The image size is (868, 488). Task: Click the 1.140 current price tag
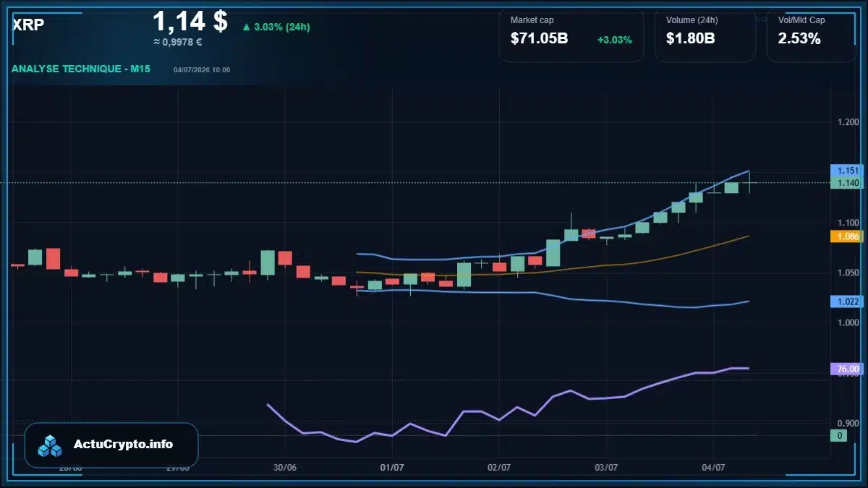point(847,184)
